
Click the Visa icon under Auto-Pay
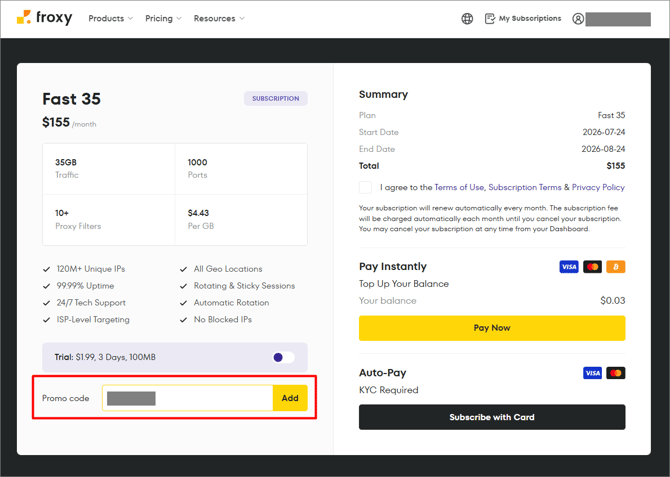[592, 373]
